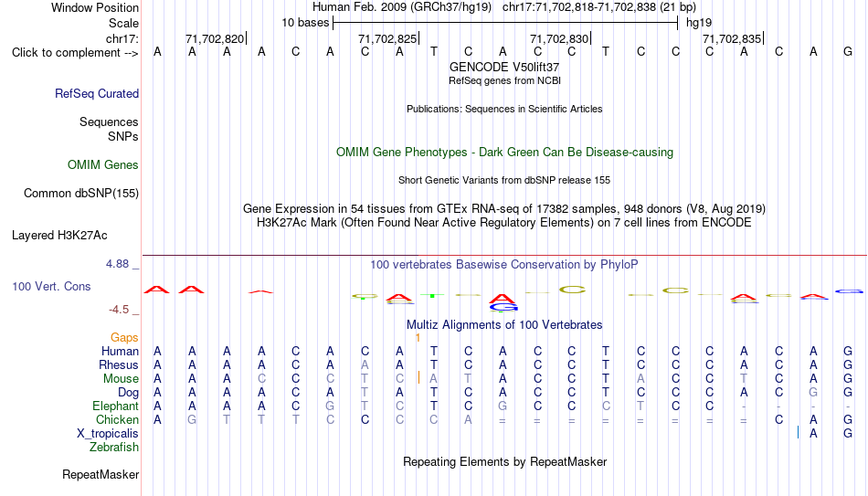Click the Scale label on the left
This screenshot has width=868, height=496.
pyautogui.click(x=123, y=23)
